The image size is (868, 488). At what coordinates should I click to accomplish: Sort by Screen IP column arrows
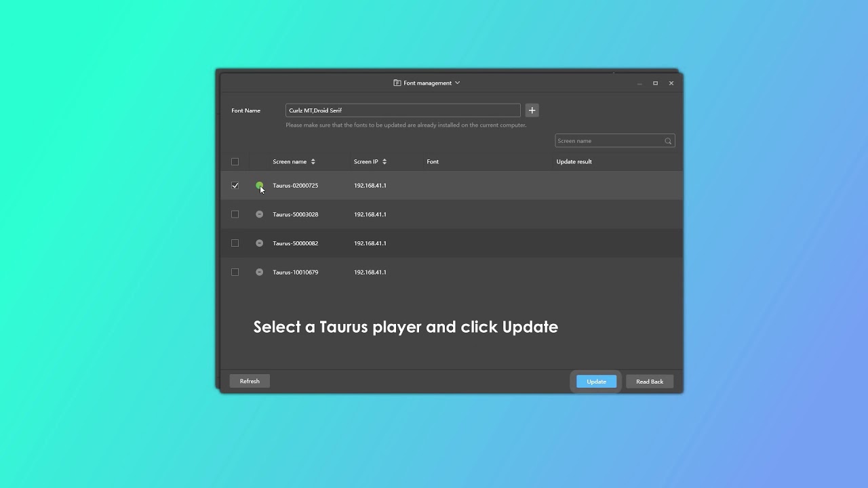click(384, 162)
